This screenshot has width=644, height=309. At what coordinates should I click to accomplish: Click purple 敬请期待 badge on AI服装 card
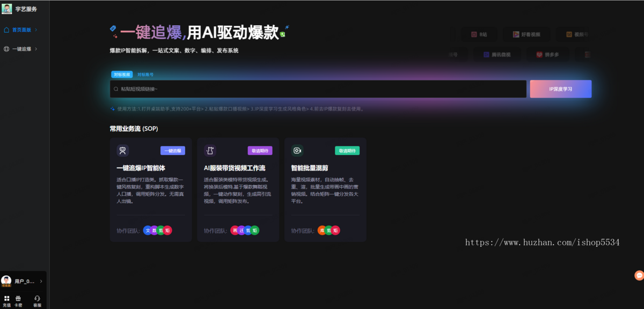pyautogui.click(x=260, y=151)
